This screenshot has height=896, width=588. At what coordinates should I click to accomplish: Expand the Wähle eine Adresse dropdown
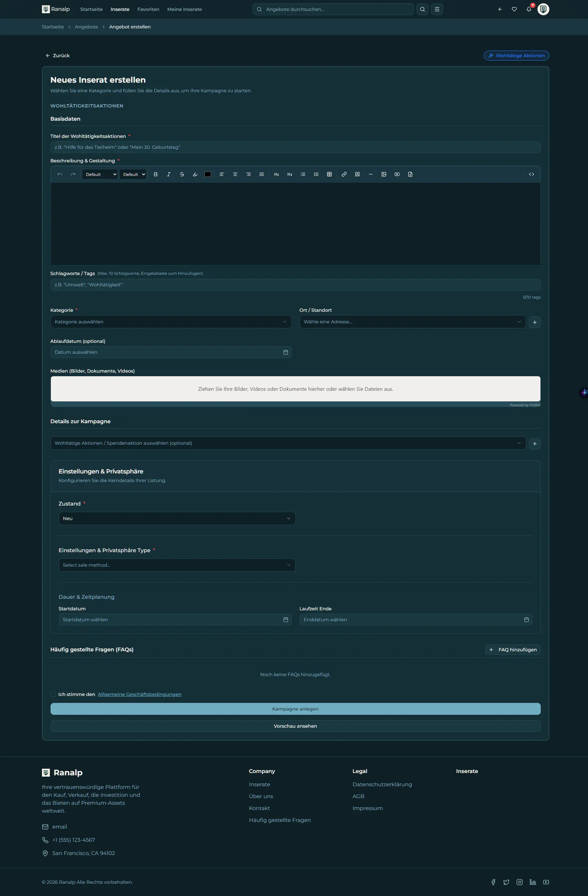(412, 321)
